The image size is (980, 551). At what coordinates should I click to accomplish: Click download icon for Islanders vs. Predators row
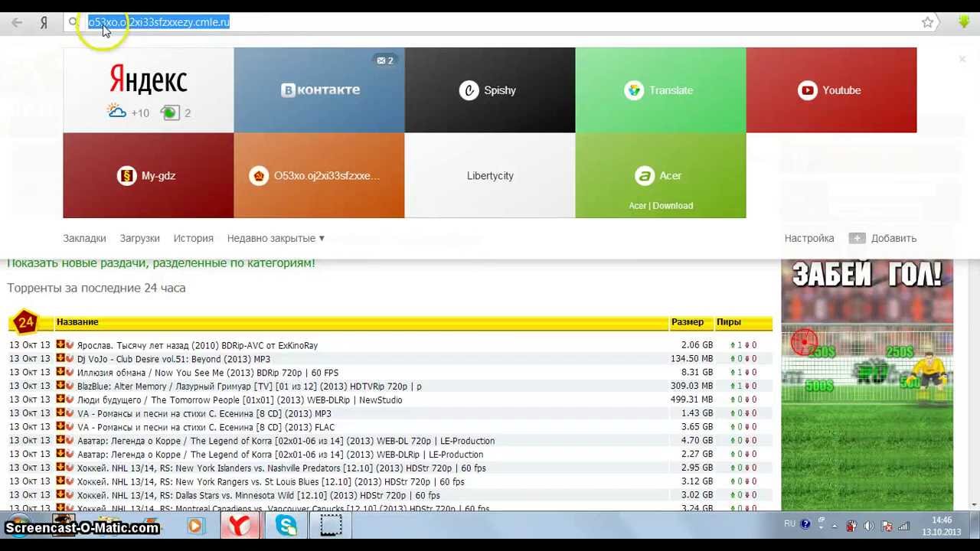click(x=60, y=468)
